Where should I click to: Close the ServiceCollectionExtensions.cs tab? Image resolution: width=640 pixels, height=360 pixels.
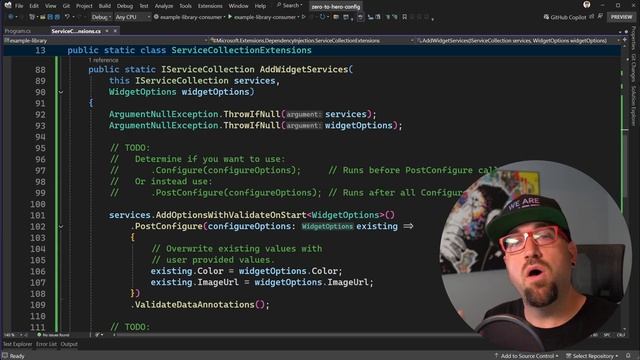tap(115, 31)
